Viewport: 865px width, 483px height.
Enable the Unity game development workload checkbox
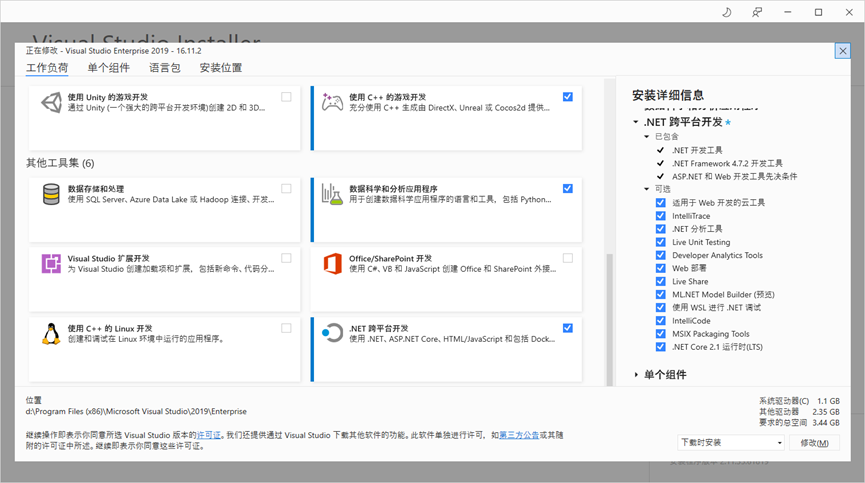coord(286,97)
